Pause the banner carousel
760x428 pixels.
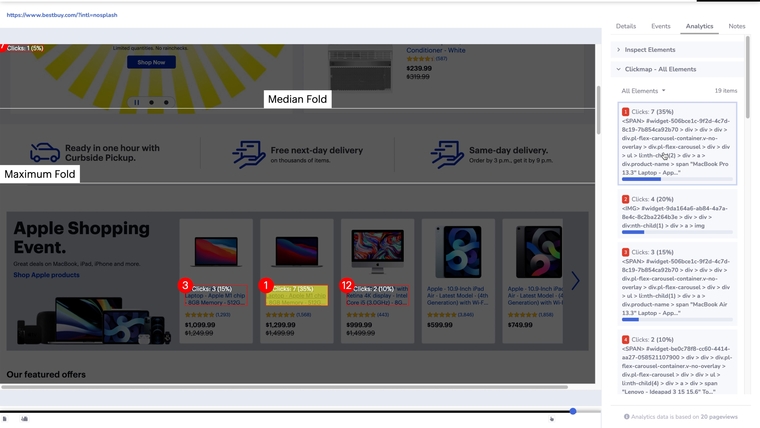coord(137,102)
